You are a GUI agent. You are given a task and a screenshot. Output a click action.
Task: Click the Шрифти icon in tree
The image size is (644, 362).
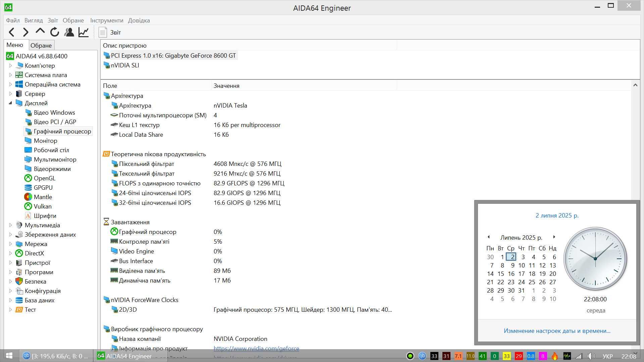[28, 216]
